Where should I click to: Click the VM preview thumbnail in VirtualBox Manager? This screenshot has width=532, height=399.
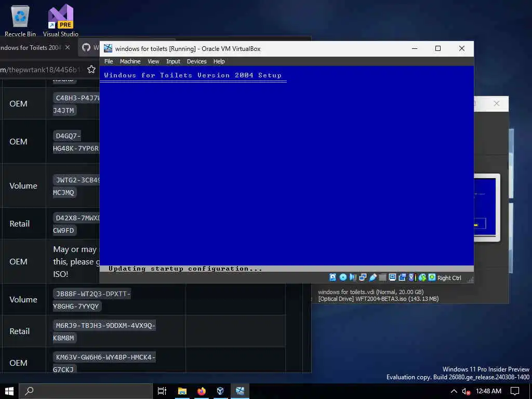tap(486, 207)
